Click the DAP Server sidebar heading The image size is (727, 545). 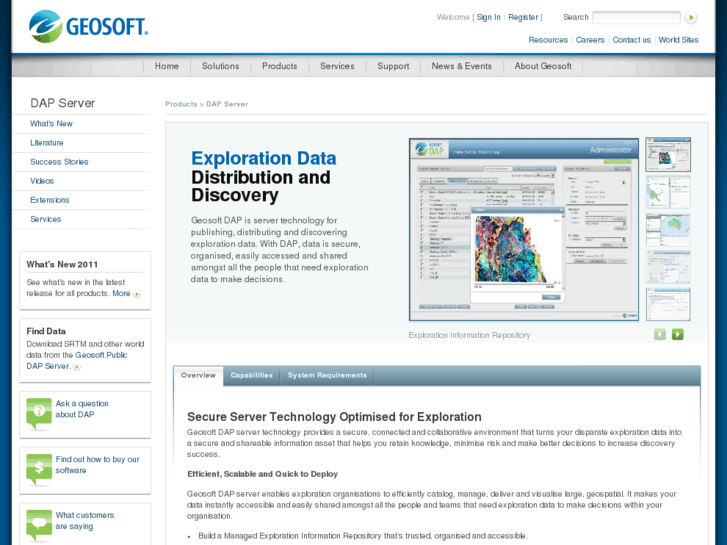[63, 103]
